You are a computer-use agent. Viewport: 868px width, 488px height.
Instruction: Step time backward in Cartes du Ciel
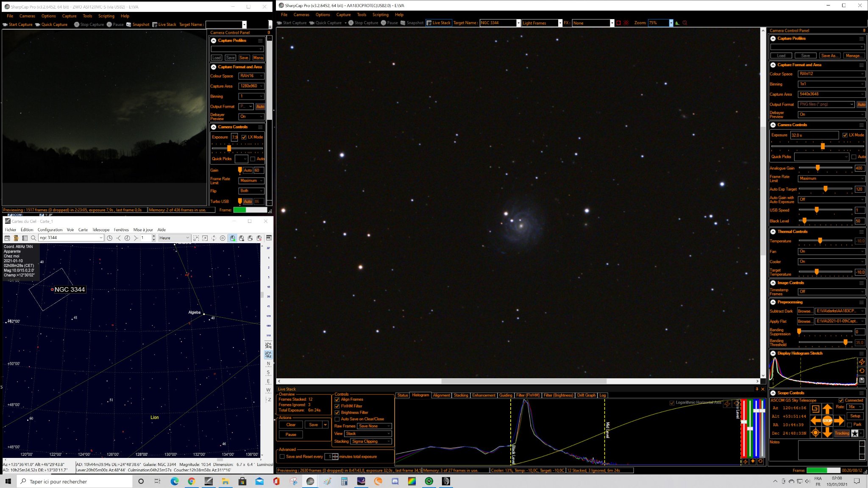click(x=119, y=238)
